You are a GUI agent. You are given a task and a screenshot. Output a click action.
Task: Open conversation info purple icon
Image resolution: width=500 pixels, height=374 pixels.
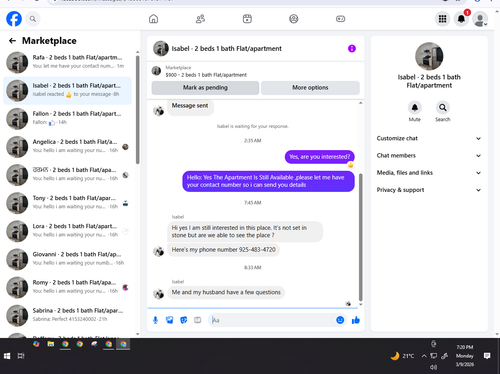[352, 49]
